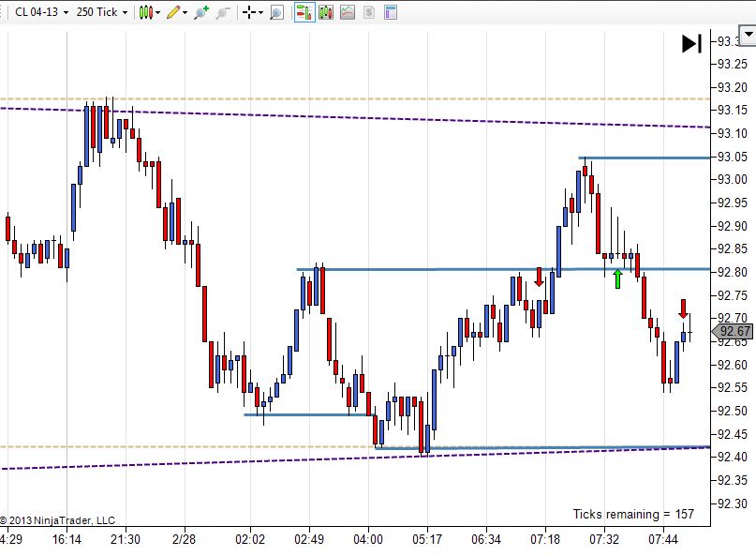Click the 92.35 price axis label
Viewport: 756px width, 556px height.
click(x=733, y=480)
